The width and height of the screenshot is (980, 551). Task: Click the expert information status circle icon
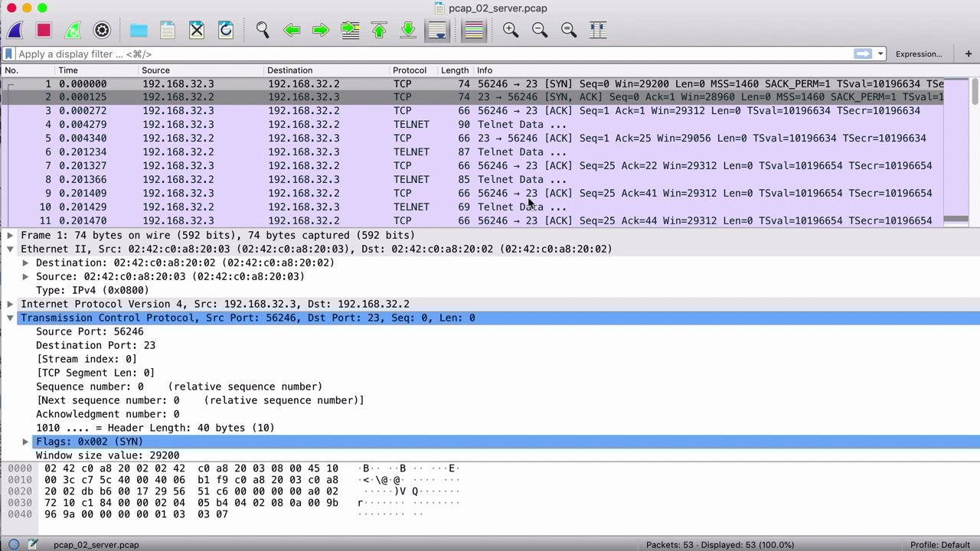coord(14,544)
